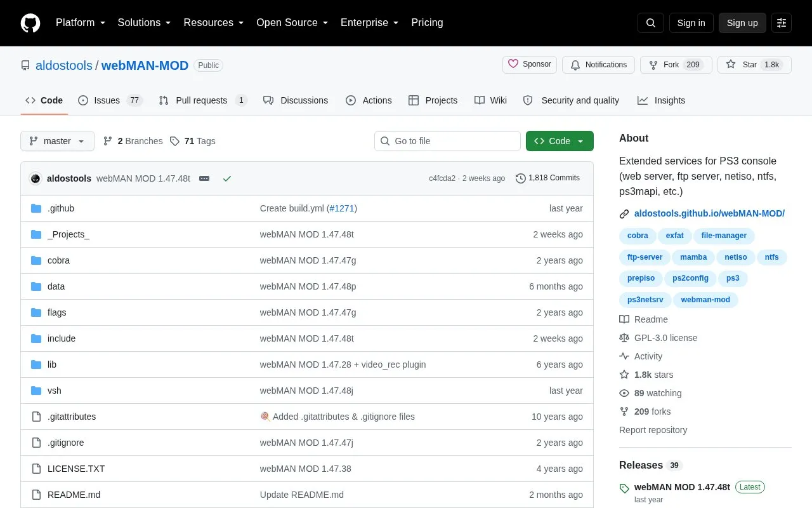Click the Go to file search field
The width and height of the screenshot is (812, 508).
447,141
